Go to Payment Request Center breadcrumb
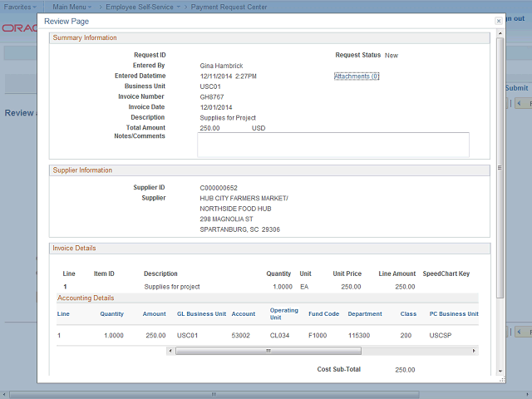The width and height of the screenshot is (532, 399). [229, 6]
